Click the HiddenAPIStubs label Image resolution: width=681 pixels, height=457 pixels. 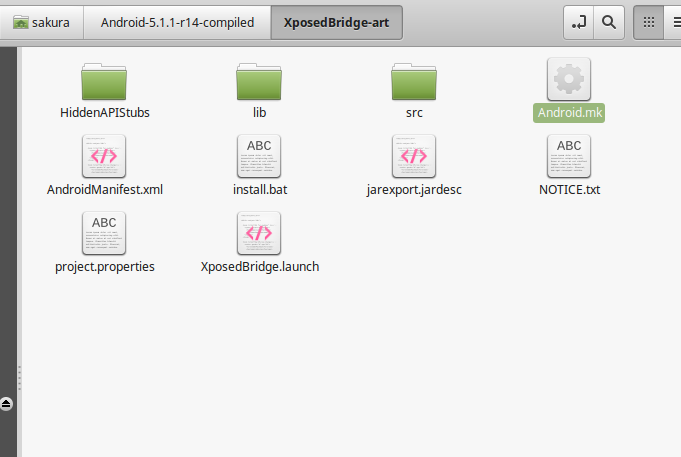[105, 113]
